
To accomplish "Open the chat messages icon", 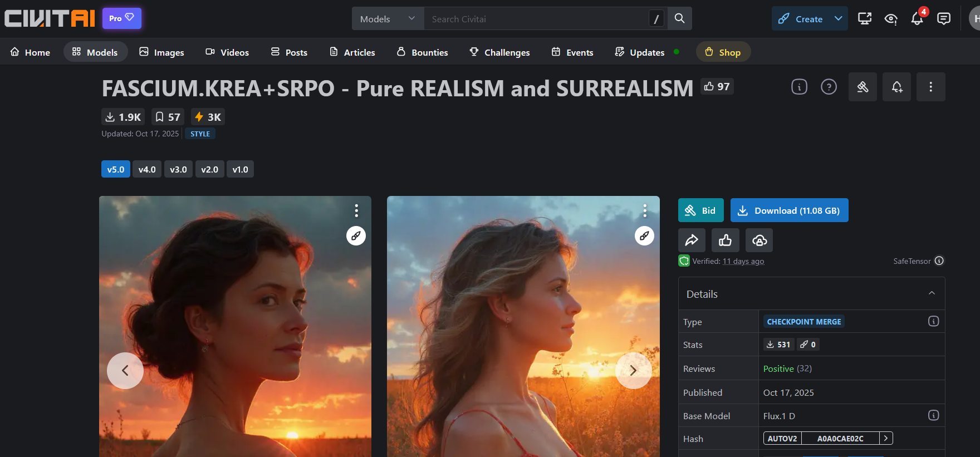I will tap(944, 18).
